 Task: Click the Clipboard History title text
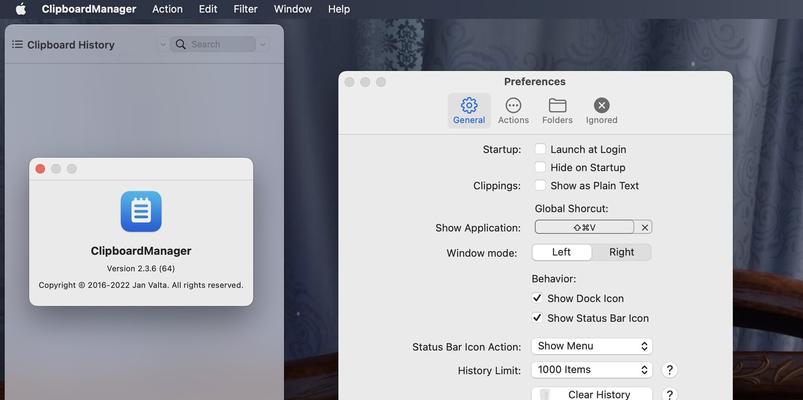pyautogui.click(x=71, y=45)
